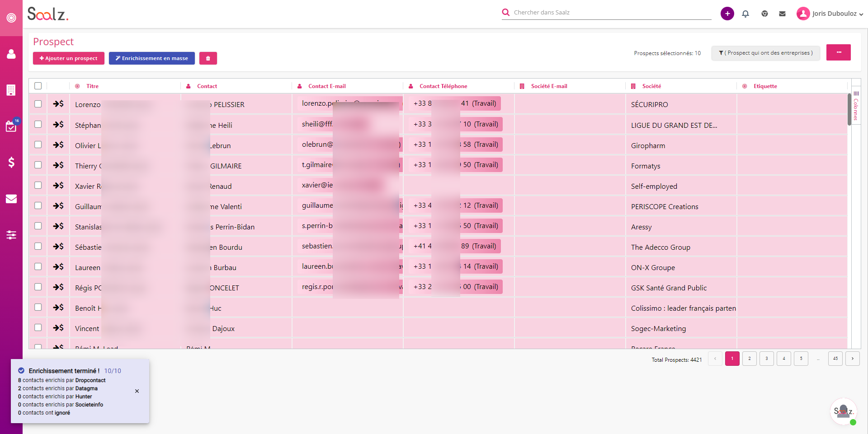The width and height of the screenshot is (868, 434).
Task: Go to page 5 of prospects
Action: click(x=801, y=359)
